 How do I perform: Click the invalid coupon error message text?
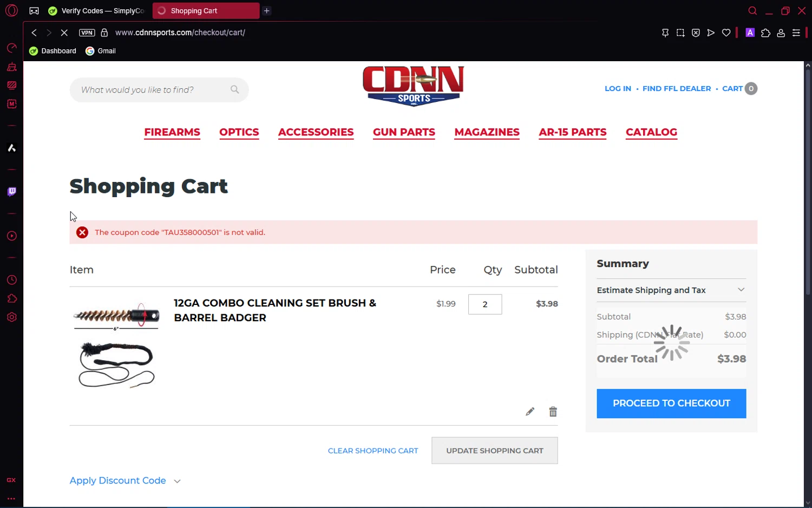(180, 232)
